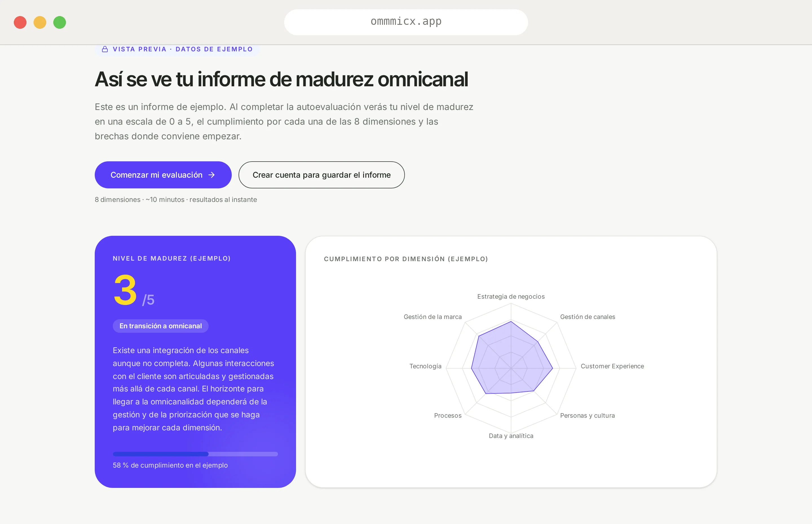This screenshot has height=524, width=812.
Task: Click CUMPLIMIENTO POR DIMENSIÓN (EJEMPLO) title
Action: tap(406, 259)
